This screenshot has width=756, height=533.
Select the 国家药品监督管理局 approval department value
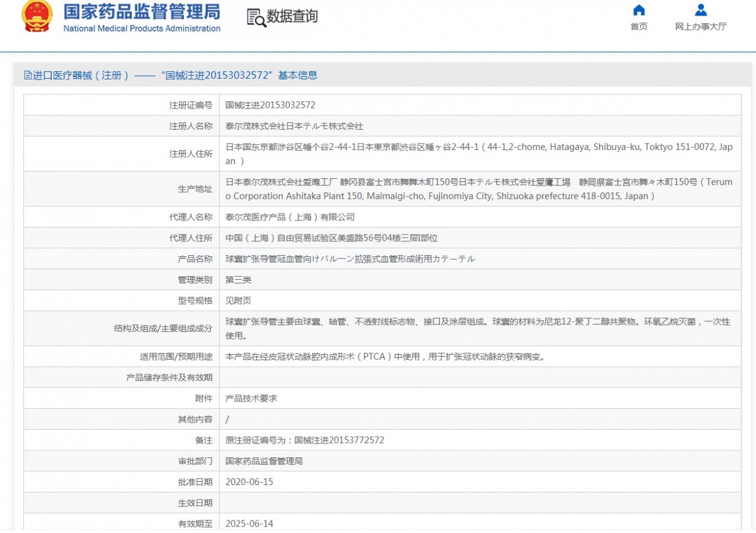tap(264, 461)
